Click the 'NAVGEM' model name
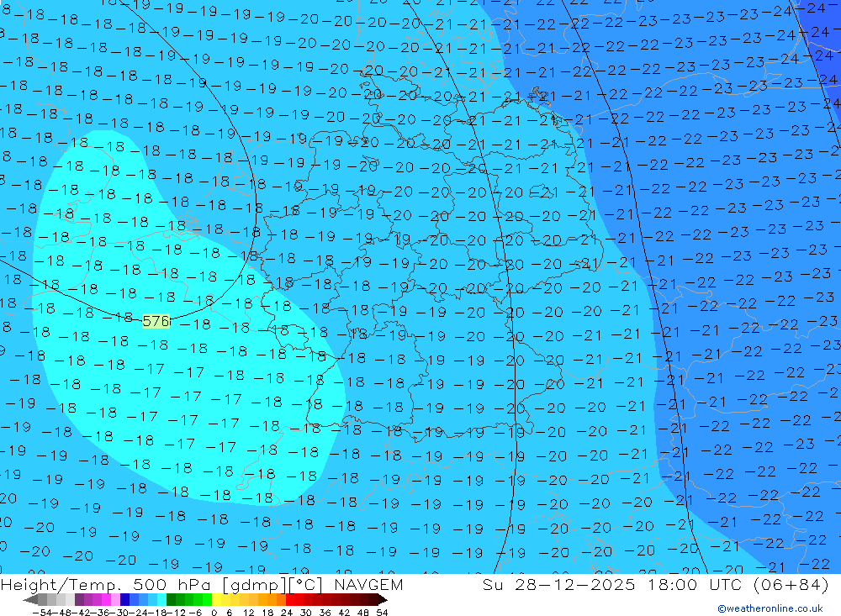This screenshot has width=841, height=616. 368,584
